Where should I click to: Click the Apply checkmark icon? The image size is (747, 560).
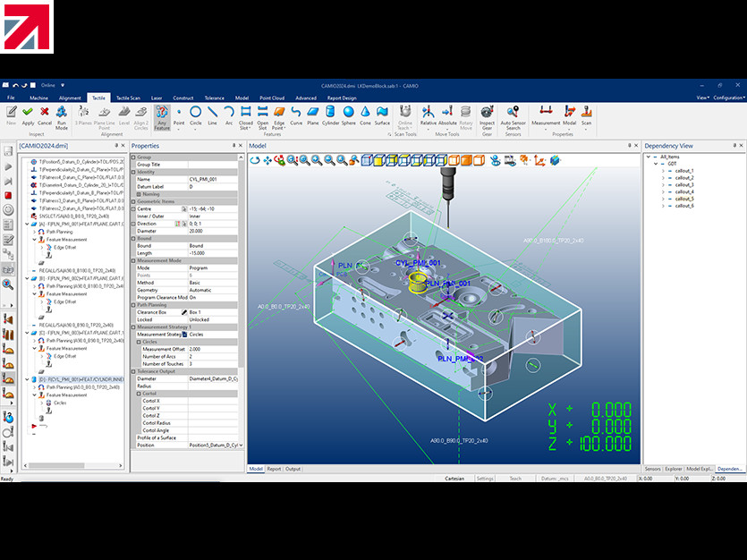28,112
